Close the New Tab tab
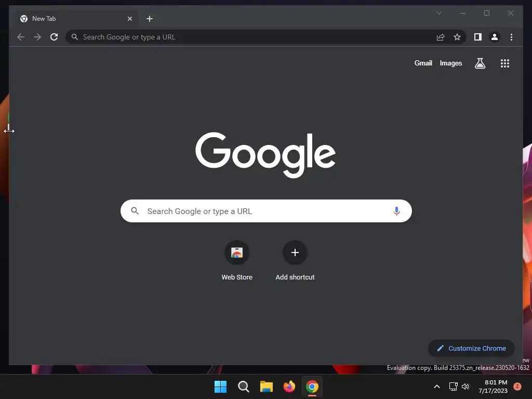Viewport: 532px width, 399px height. pos(129,19)
